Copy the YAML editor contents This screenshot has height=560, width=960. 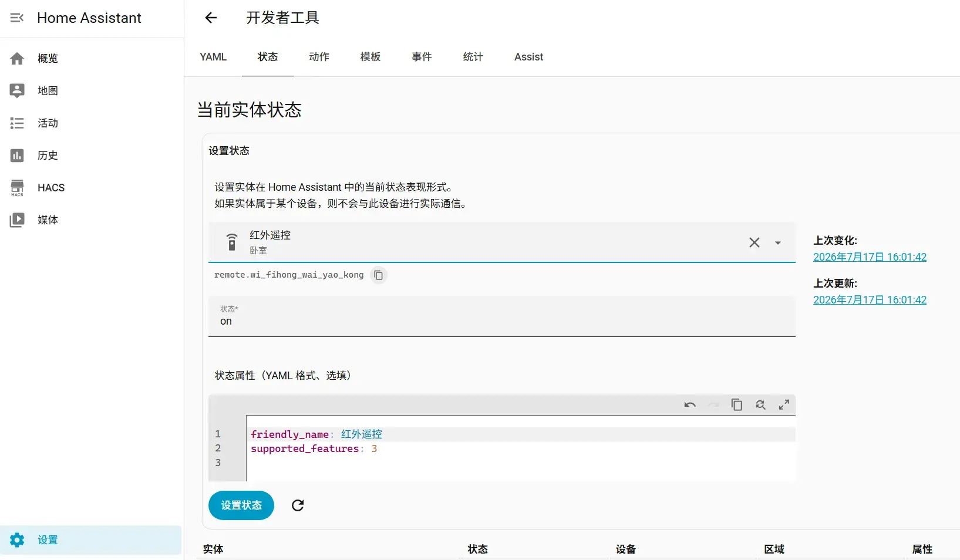737,404
